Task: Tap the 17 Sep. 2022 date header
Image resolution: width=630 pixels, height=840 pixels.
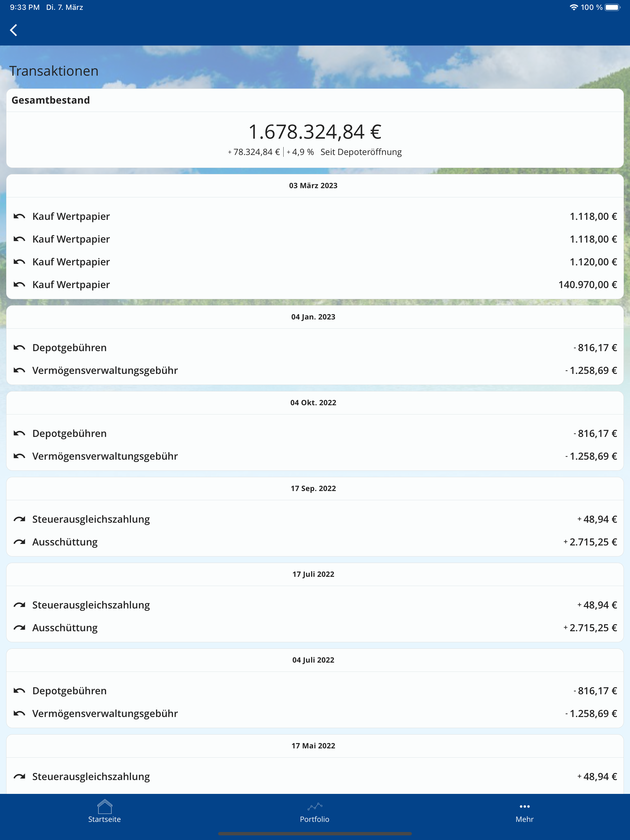Action: click(x=313, y=489)
